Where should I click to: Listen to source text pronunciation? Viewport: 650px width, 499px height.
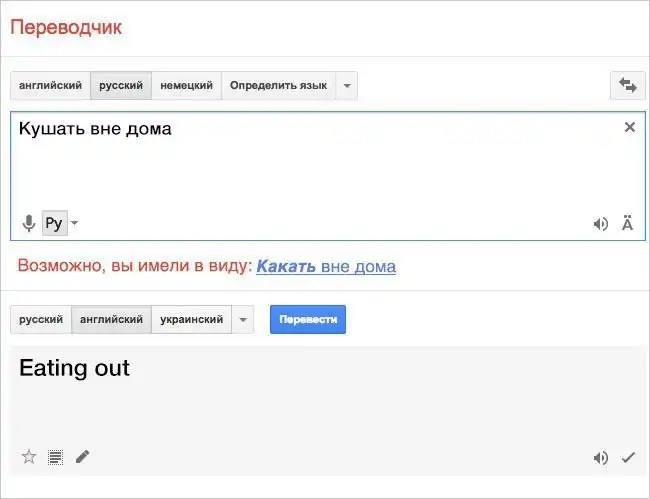tap(600, 224)
